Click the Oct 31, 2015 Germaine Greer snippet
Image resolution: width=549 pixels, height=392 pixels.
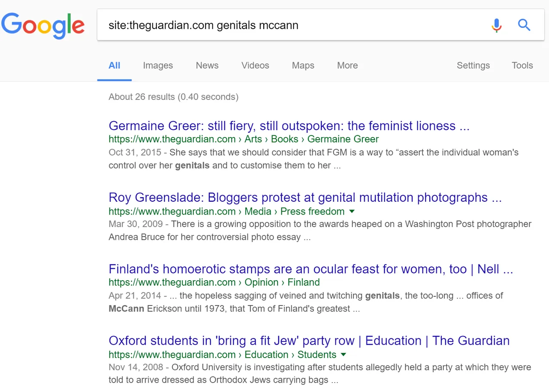pos(314,159)
